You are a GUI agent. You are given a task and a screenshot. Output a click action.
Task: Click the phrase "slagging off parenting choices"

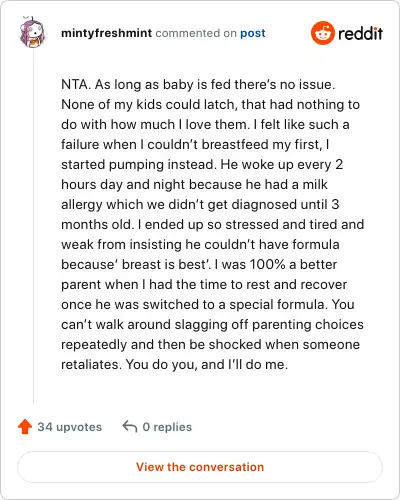pyautogui.click(x=269, y=324)
